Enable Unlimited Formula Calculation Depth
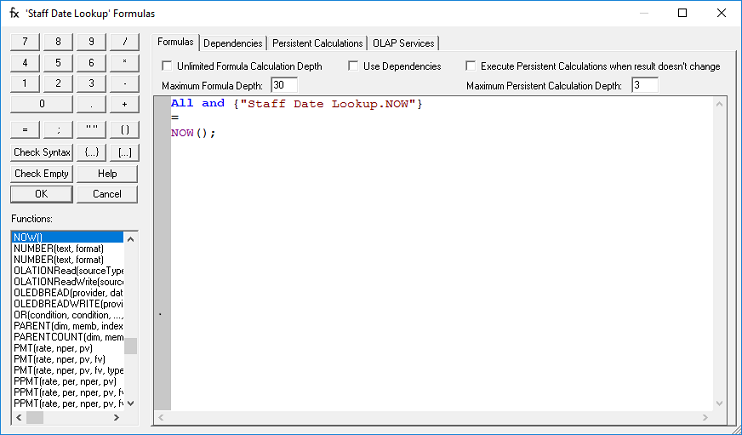742x435 pixels. 168,66
